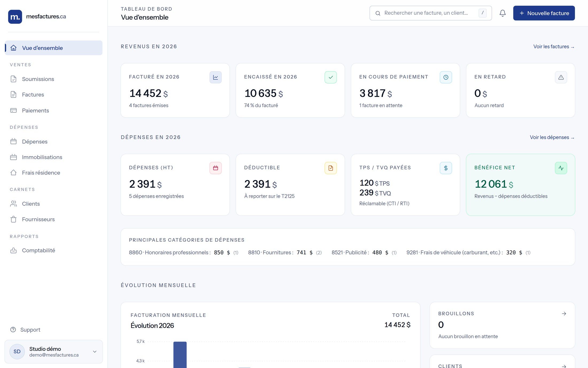The width and height of the screenshot is (588, 368).
Task: Click the 14 452 $ invoiced amount
Action: pos(149,93)
